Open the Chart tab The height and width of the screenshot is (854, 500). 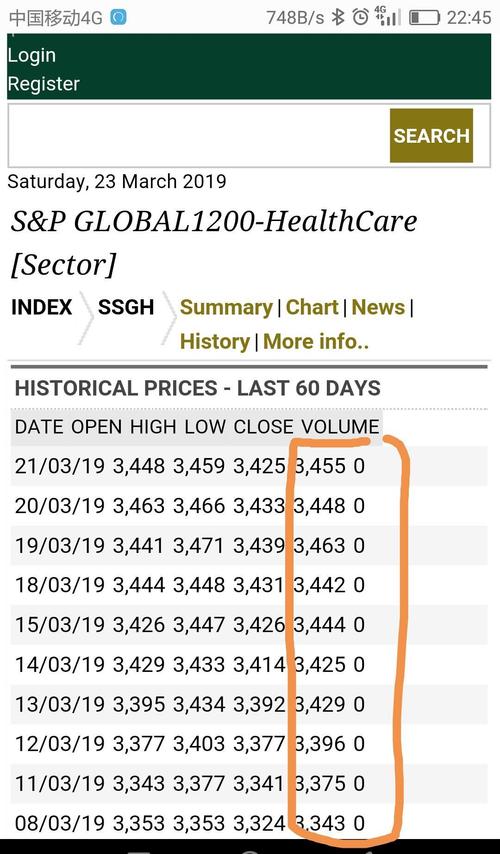coord(312,307)
